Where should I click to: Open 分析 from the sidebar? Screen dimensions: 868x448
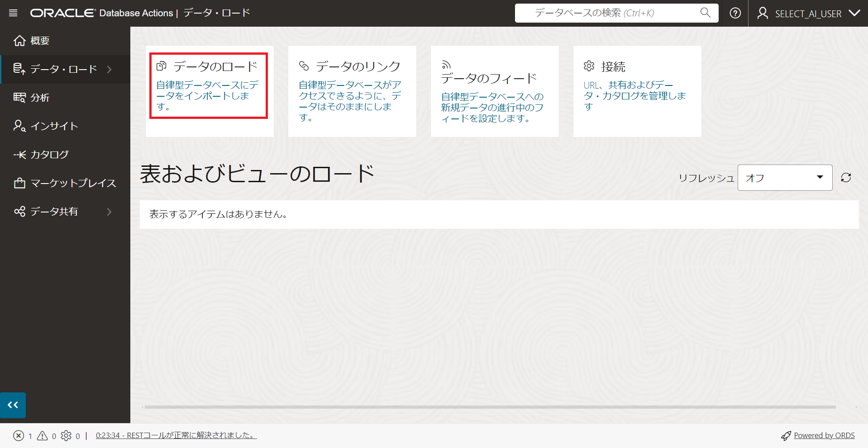(x=40, y=98)
